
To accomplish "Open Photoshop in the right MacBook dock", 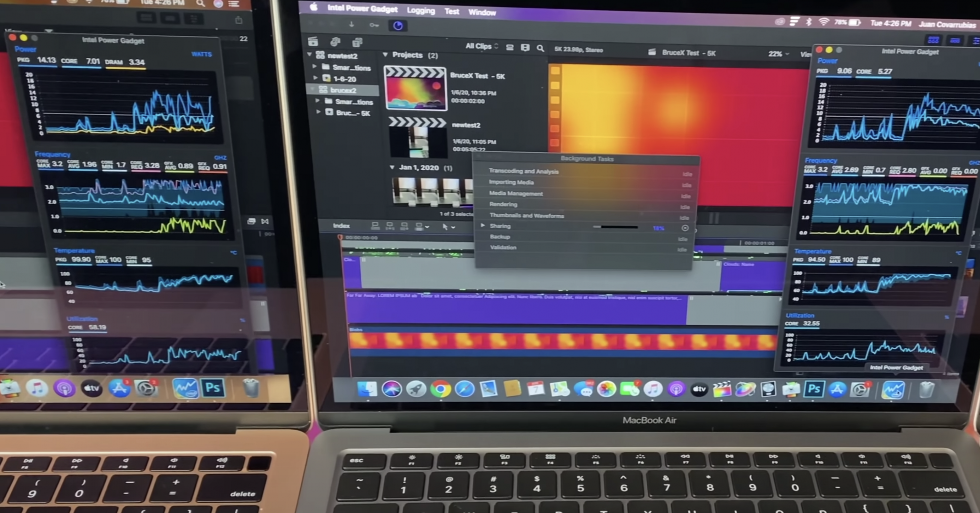I will [814, 389].
